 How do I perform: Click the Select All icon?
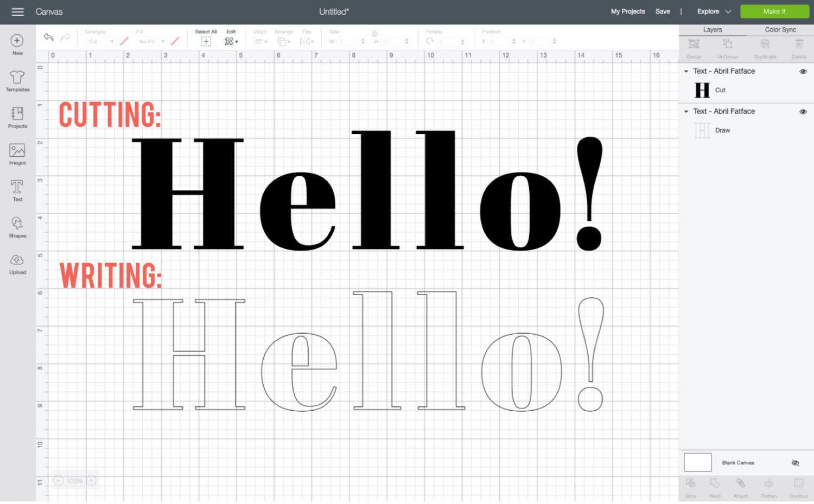pyautogui.click(x=206, y=41)
